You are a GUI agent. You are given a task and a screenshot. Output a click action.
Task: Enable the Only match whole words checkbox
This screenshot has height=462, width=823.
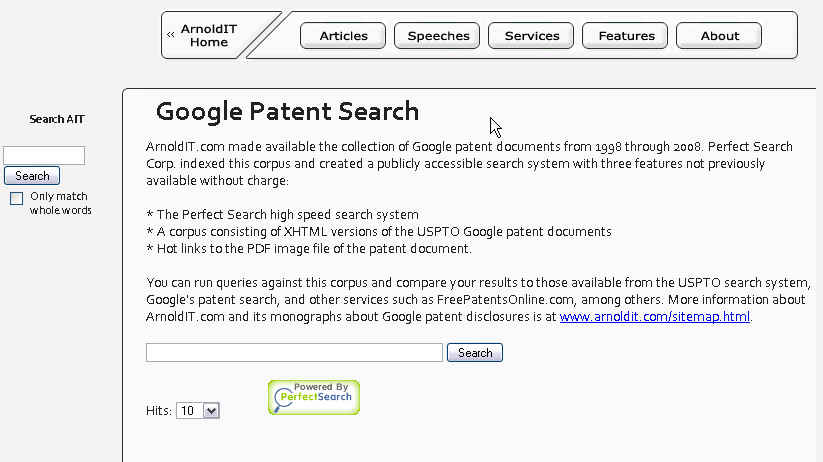click(17, 198)
